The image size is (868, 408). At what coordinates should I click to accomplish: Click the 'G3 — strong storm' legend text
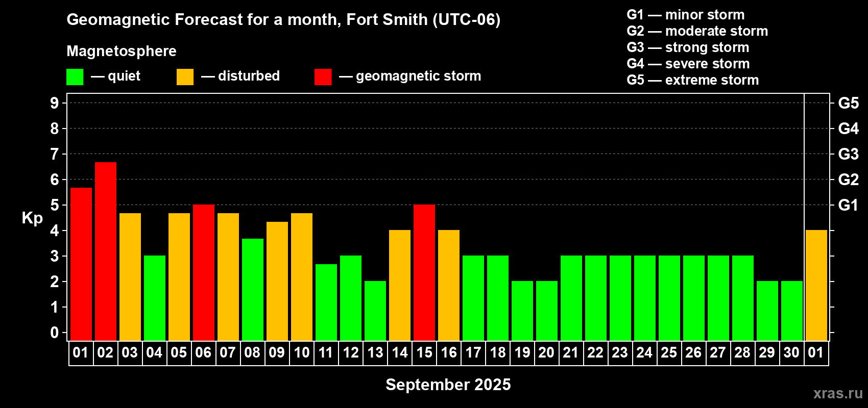(688, 47)
